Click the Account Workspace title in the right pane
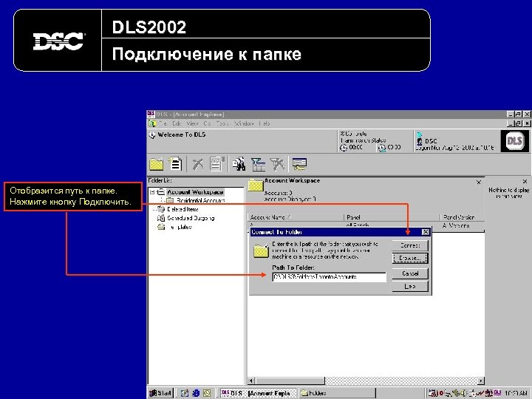 [292, 180]
